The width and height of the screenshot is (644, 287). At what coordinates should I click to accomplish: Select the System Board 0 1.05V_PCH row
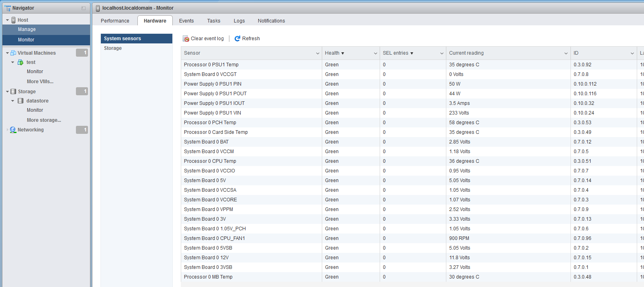coord(412,229)
